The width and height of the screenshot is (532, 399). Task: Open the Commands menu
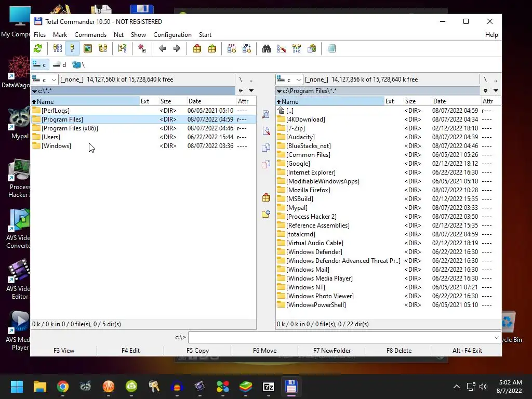tap(90, 35)
